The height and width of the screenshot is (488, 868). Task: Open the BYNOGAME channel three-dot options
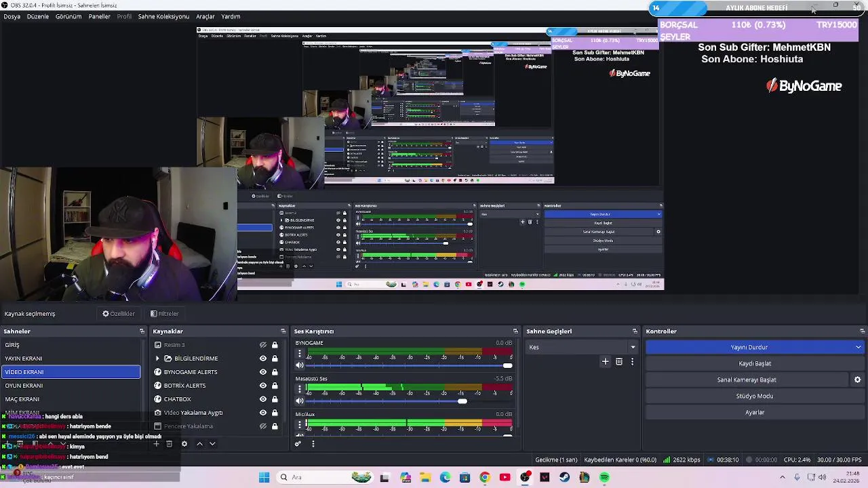[x=299, y=354]
